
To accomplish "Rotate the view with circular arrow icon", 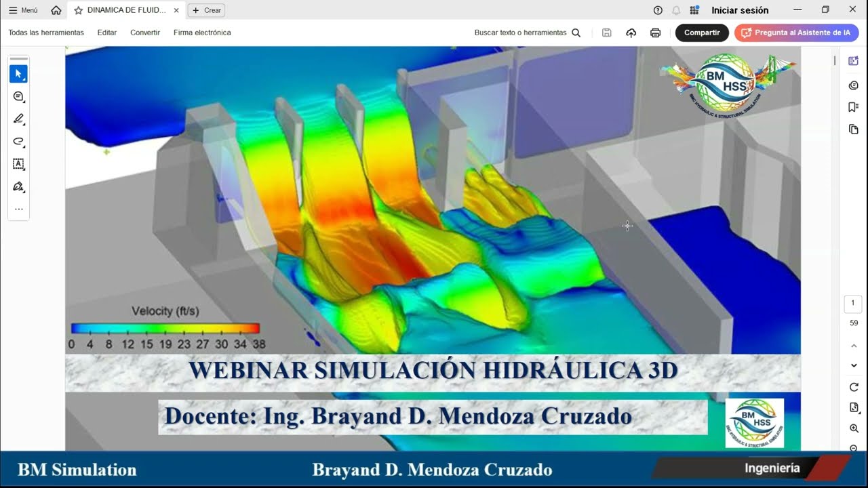I will click(x=854, y=387).
